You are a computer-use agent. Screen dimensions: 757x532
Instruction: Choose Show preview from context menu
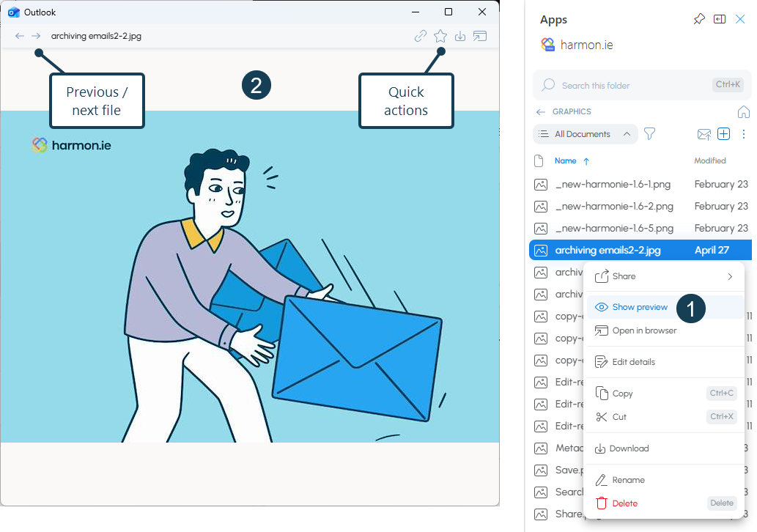pyautogui.click(x=665, y=307)
